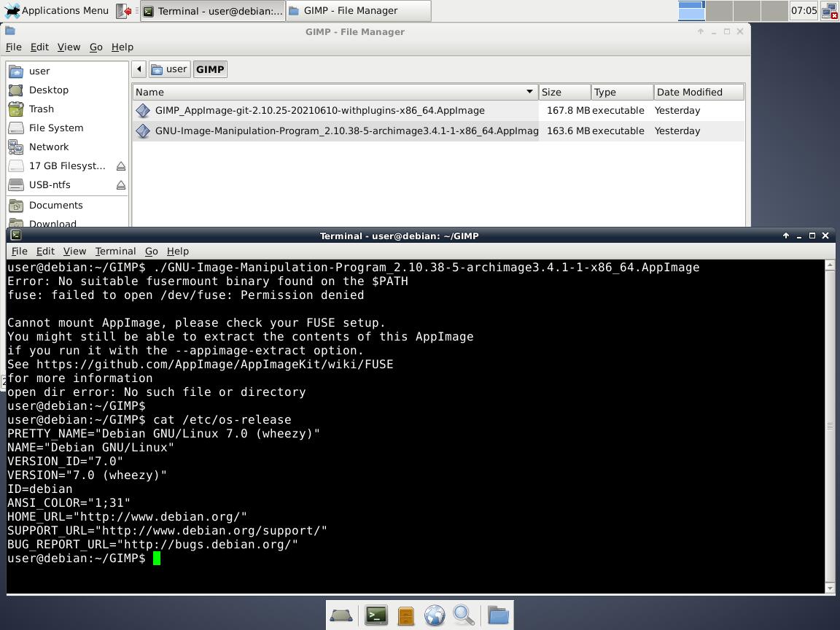Sort files by Name column

[x=335, y=92]
